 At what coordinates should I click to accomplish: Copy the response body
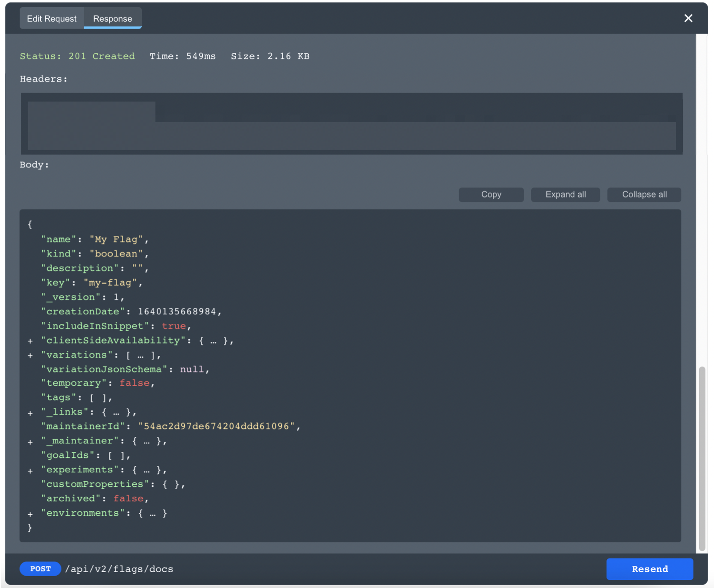[491, 195]
